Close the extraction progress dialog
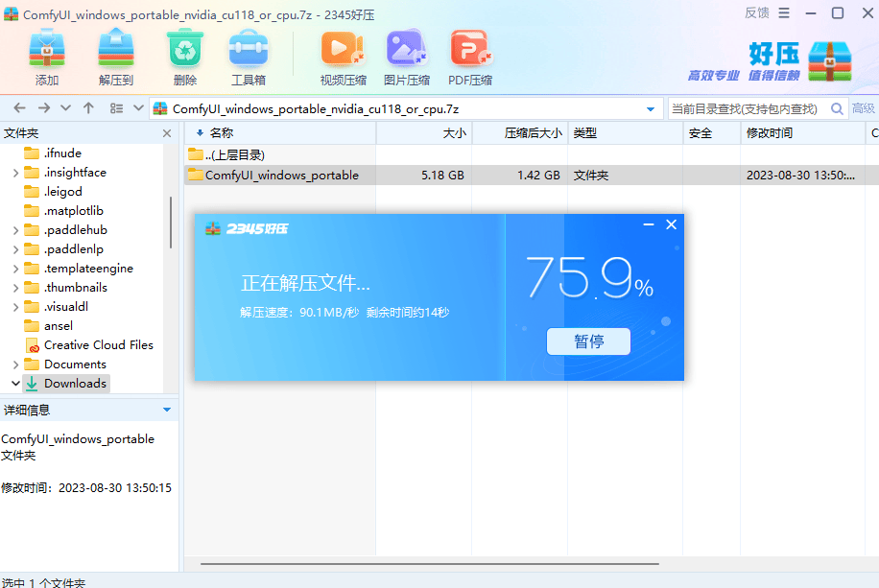 [x=671, y=224]
